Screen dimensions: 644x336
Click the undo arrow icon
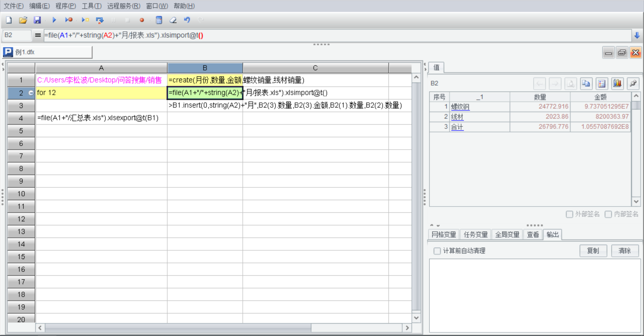pyautogui.click(x=187, y=20)
